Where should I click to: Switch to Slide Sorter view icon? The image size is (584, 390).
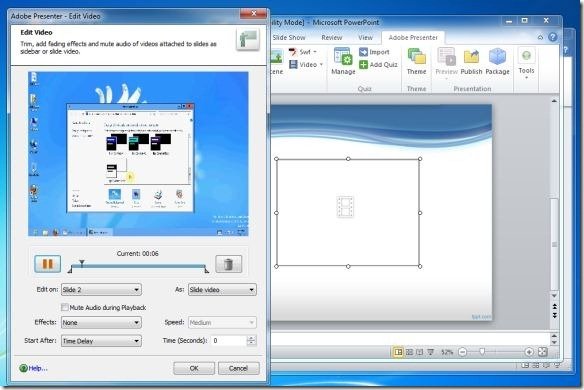[x=409, y=352]
